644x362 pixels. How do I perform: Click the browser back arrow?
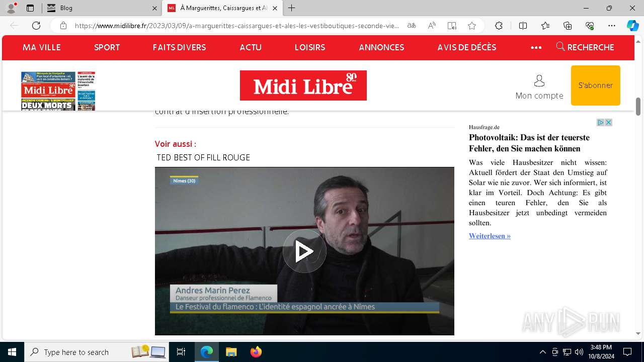[x=14, y=26]
